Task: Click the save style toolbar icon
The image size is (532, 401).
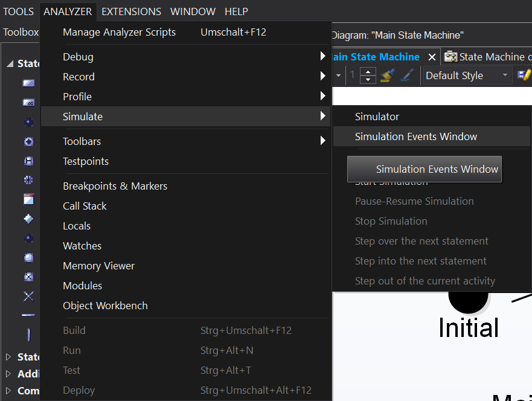Action: point(523,75)
